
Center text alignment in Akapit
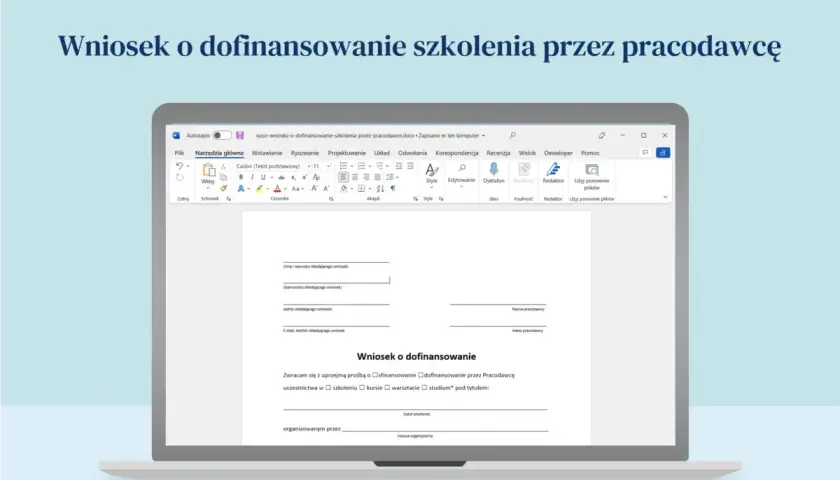coord(355,177)
